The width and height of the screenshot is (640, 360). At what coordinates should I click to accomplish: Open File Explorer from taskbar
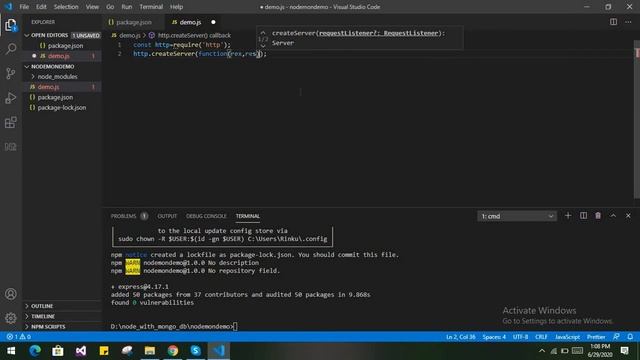(x=150, y=351)
